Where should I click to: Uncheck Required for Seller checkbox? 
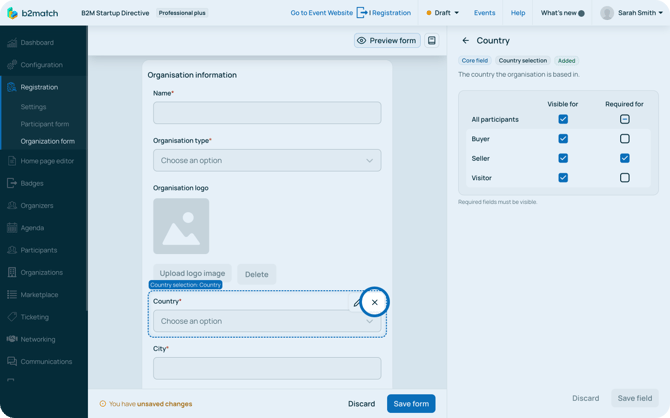click(x=624, y=158)
